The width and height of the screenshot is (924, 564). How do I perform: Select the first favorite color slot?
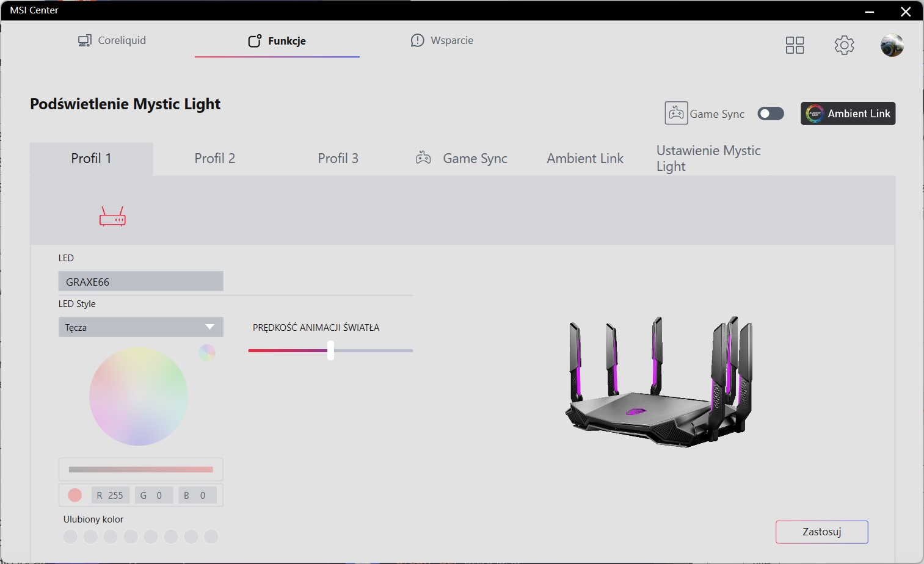tap(71, 537)
